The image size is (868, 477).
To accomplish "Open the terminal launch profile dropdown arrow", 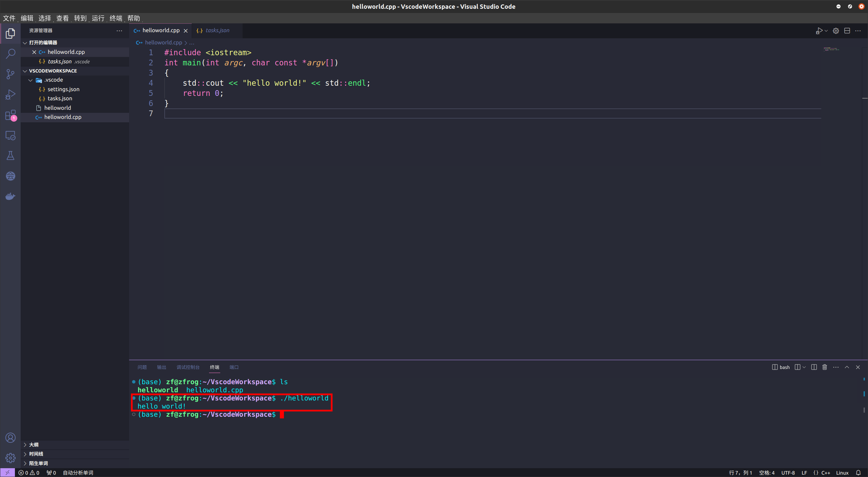I will [x=804, y=367].
